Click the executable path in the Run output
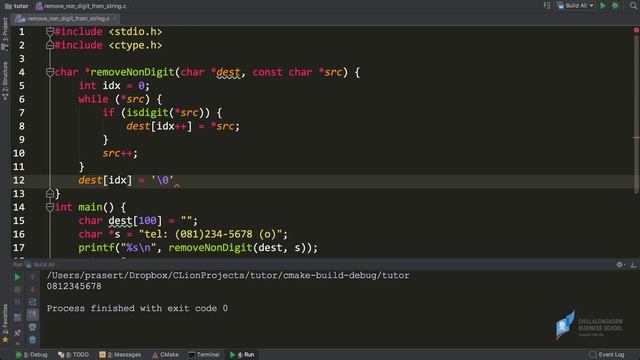640x360 pixels. (x=228, y=276)
